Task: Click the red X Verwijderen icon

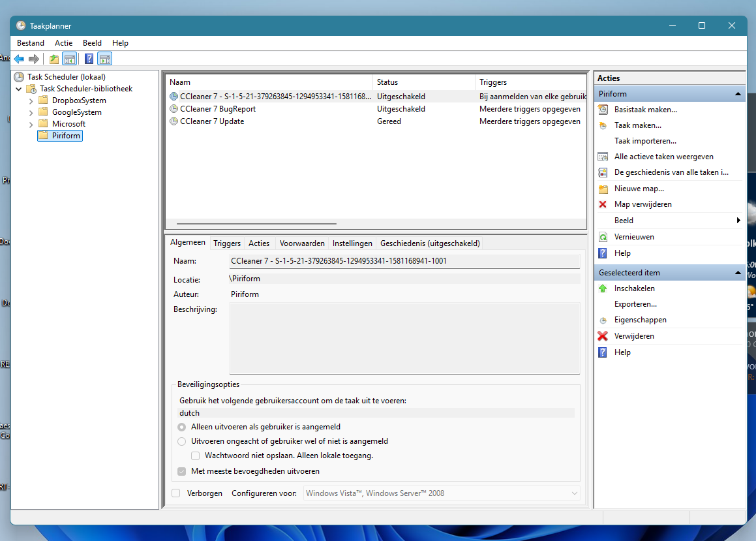Action: pyautogui.click(x=603, y=336)
